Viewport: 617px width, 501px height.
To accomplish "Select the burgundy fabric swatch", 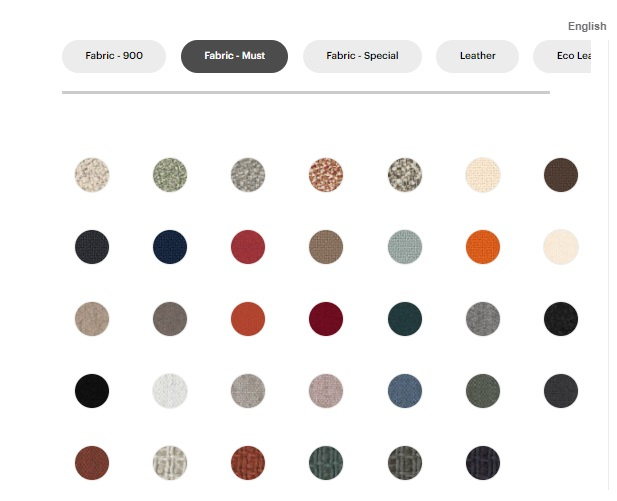I will pos(326,319).
